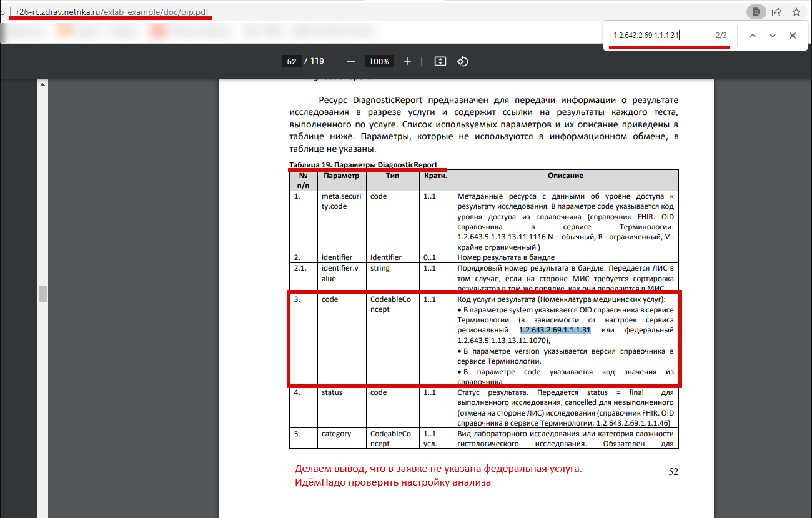Share this page via share icon

pyautogui.click(x=776, y=12)
